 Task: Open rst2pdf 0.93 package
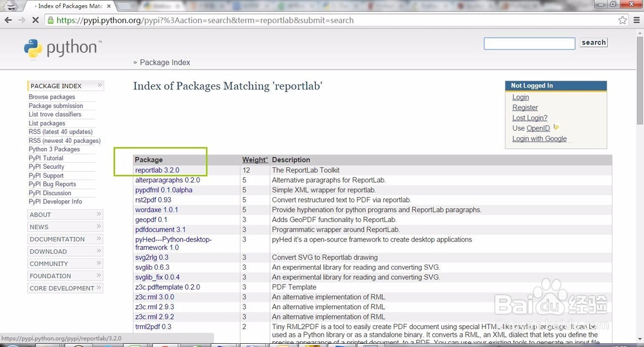153,200
